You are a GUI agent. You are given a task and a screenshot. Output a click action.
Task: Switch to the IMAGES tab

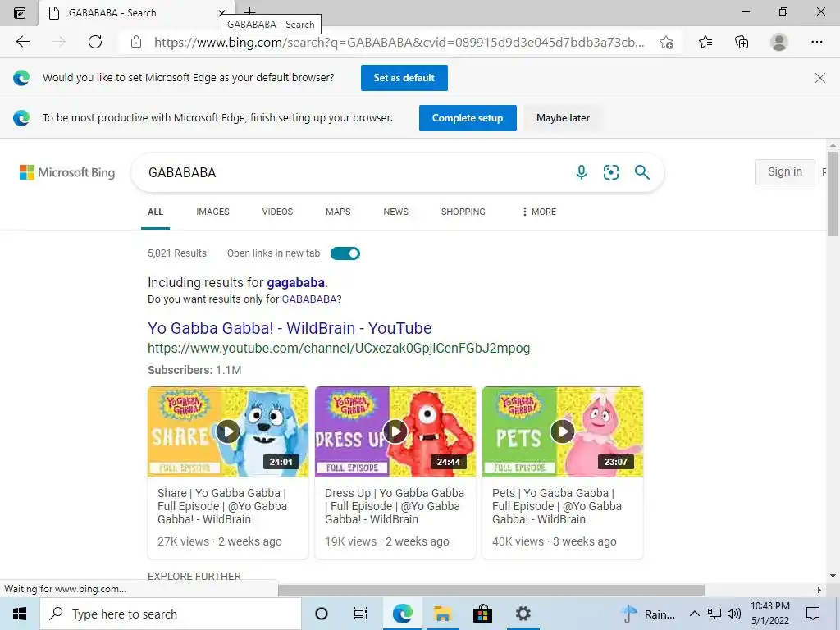pos(212,212)
